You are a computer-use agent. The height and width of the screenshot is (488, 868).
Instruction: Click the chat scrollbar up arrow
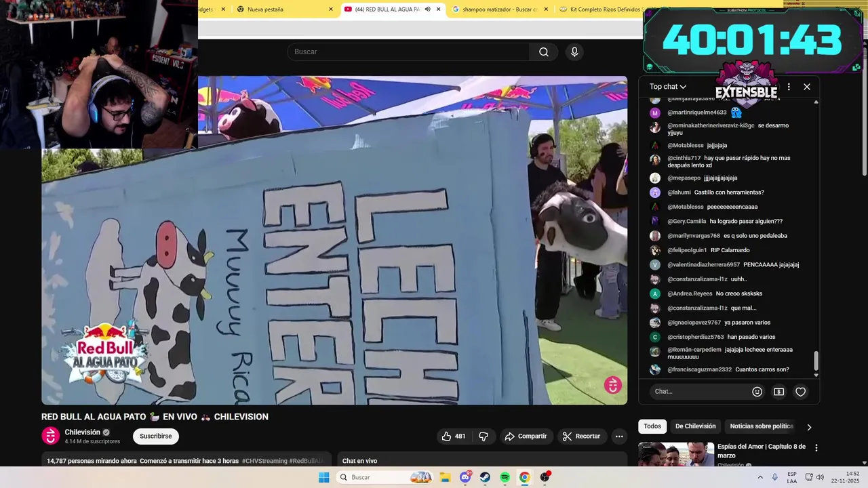pos(816,102)
